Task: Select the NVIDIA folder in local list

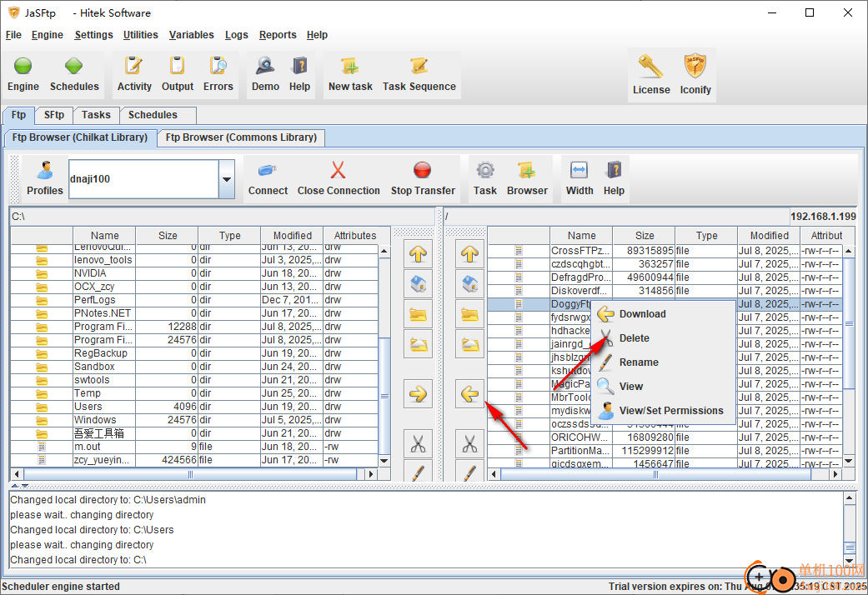Action: (194, 273)
